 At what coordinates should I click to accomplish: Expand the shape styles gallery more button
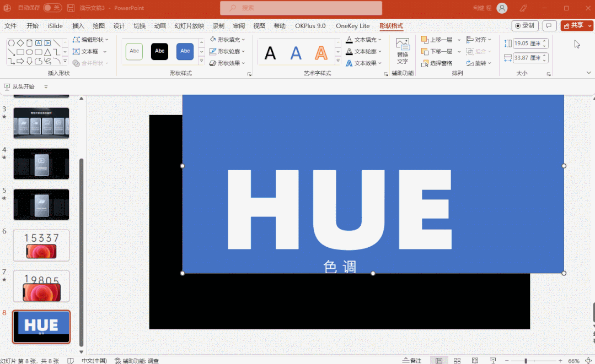[x=201, y=61]
